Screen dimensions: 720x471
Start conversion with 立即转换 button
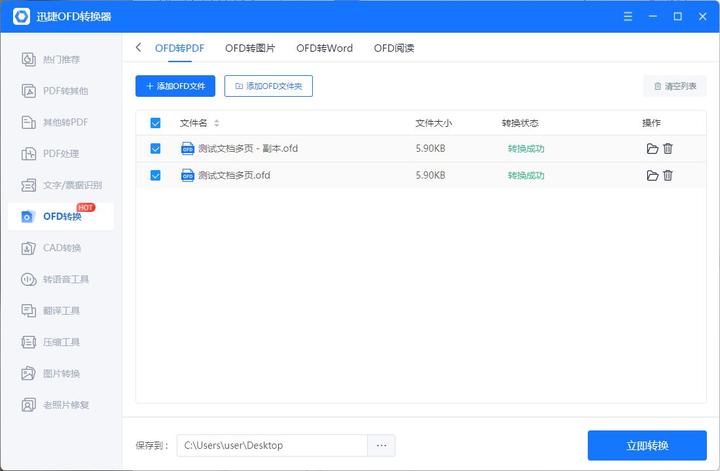pos(647,445)
